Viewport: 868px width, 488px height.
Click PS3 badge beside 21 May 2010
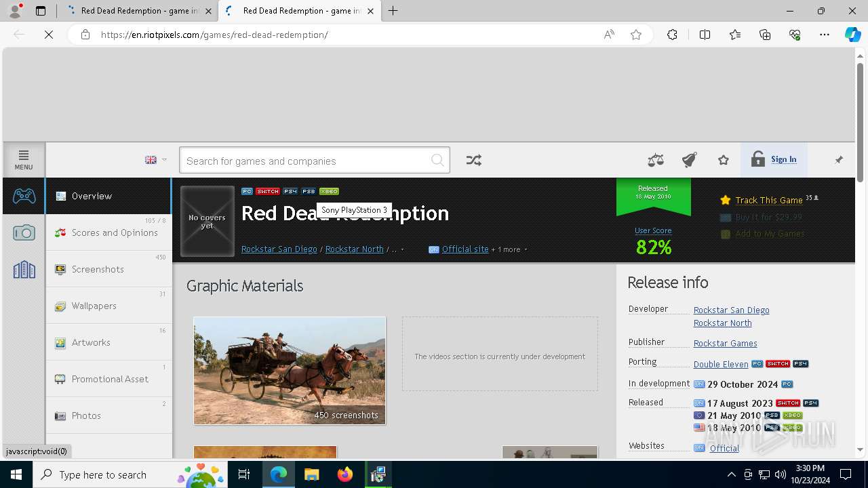(772, 415)
